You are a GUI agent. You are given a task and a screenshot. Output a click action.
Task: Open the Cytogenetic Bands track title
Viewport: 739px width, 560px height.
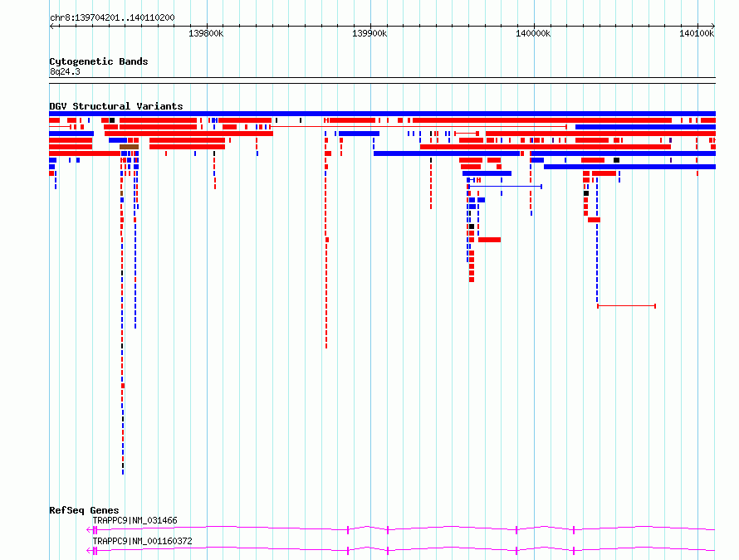(x=99, y=61)
